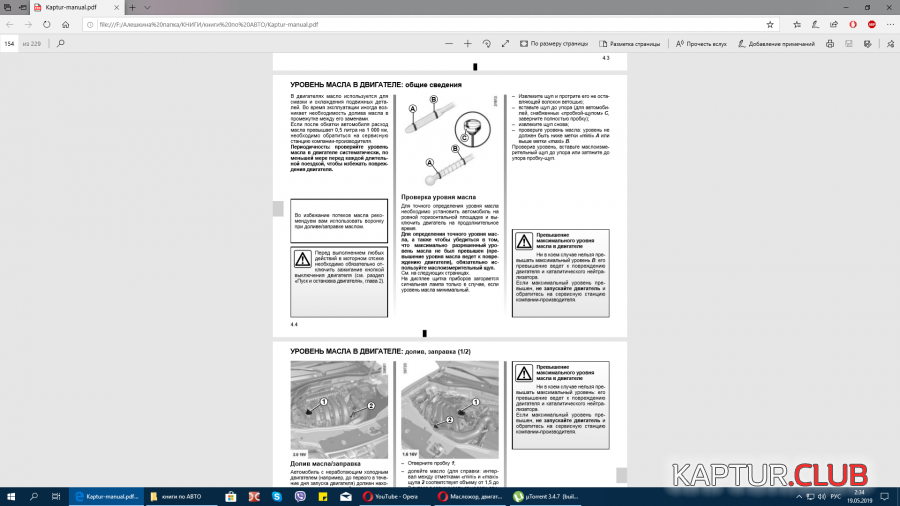Click the heading 'Долив масла/заправка'
Viewport: 900px width, 506px height.
click(x=325, y=464)
